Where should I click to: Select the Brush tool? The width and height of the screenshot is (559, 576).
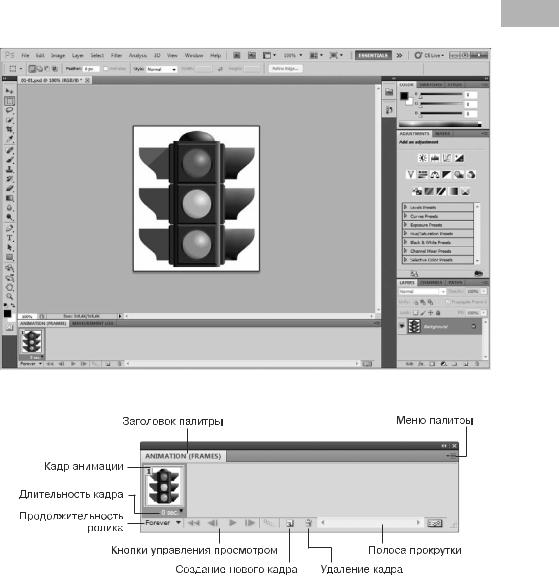(x=9, y=160)
